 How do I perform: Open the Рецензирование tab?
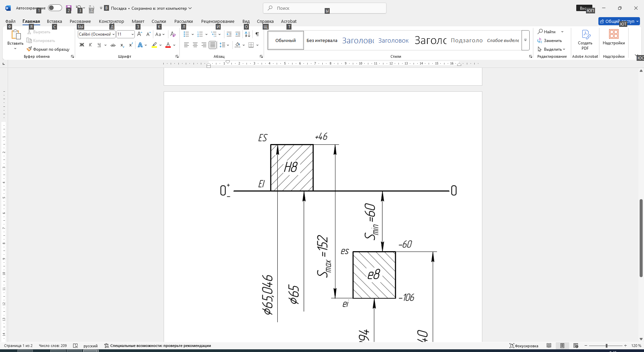[218, 21]
